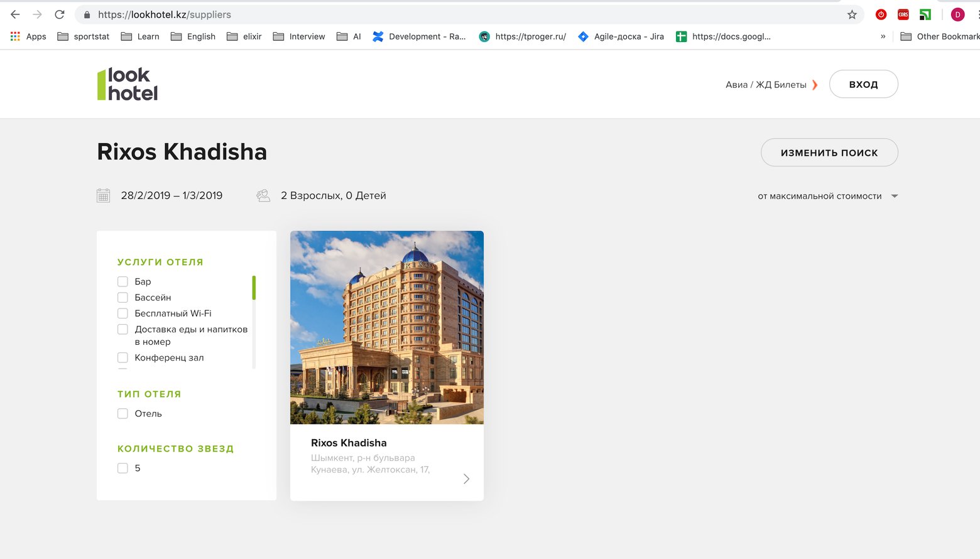Open the green extension icon in toolbar
The image size is (980, 559).
(x=925, y=14)
